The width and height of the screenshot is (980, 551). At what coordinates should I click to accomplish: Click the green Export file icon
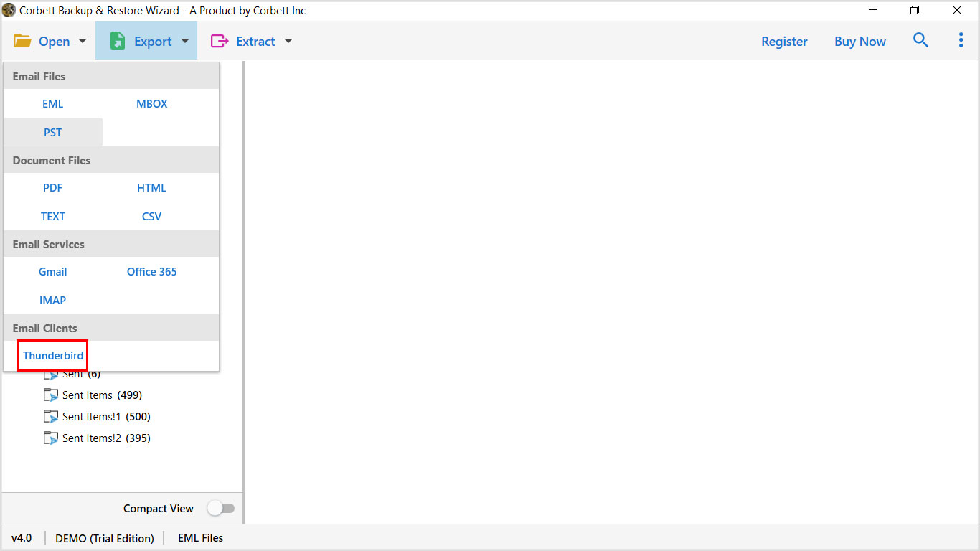(118, 41)
